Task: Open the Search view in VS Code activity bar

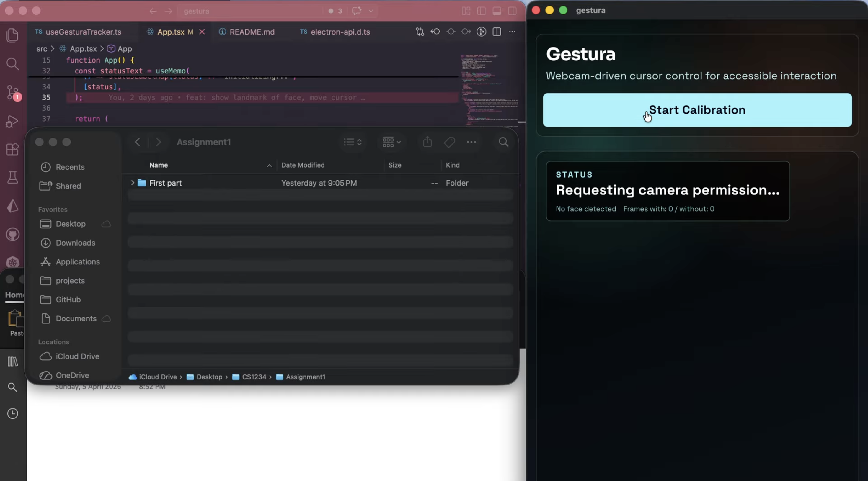Action: coord(12,64)
